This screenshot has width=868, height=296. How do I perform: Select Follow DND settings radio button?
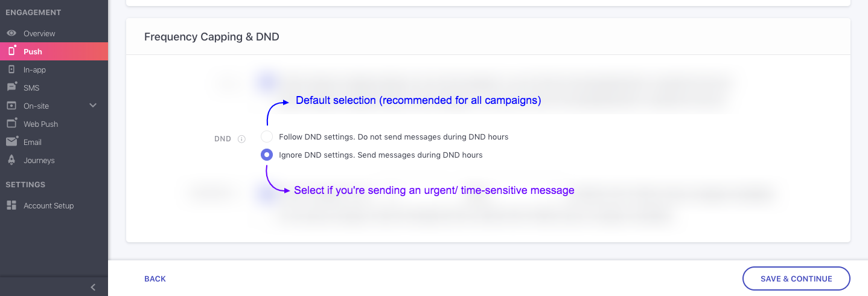coord(267,137)
